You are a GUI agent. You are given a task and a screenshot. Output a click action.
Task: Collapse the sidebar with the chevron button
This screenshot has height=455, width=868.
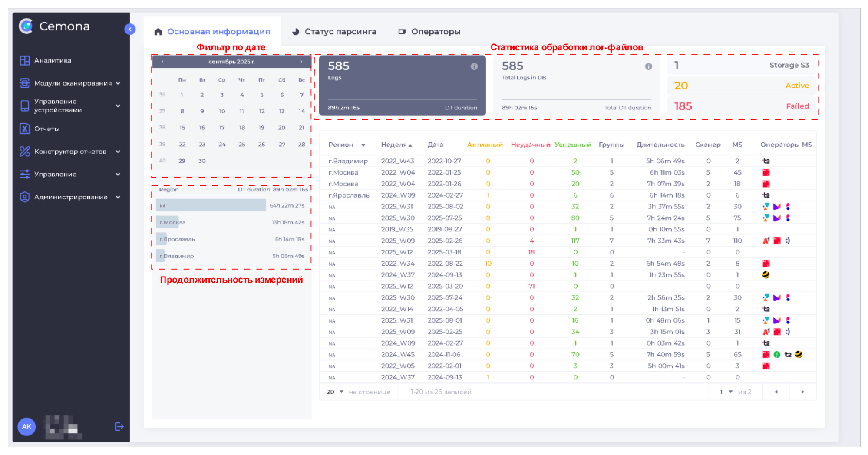pyautogui.click(x=129, y=29)
